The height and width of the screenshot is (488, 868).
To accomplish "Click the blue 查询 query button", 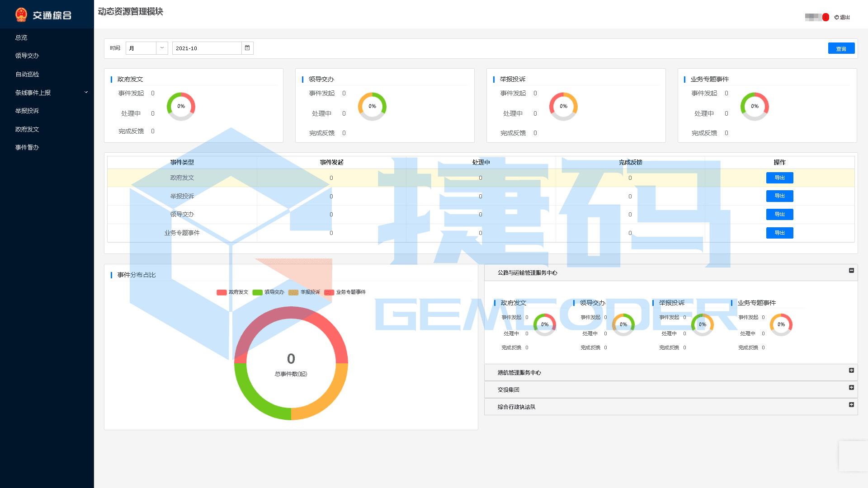I will tap(841, 48).
